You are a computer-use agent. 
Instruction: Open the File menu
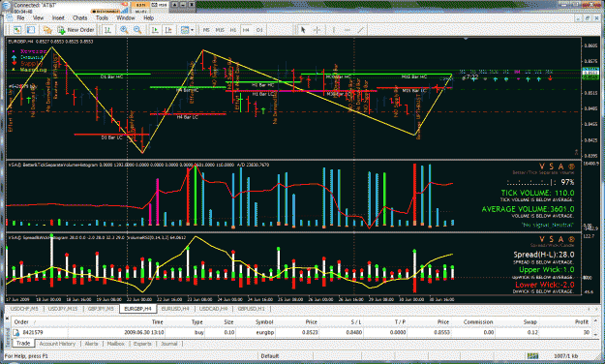coord(20,17)
